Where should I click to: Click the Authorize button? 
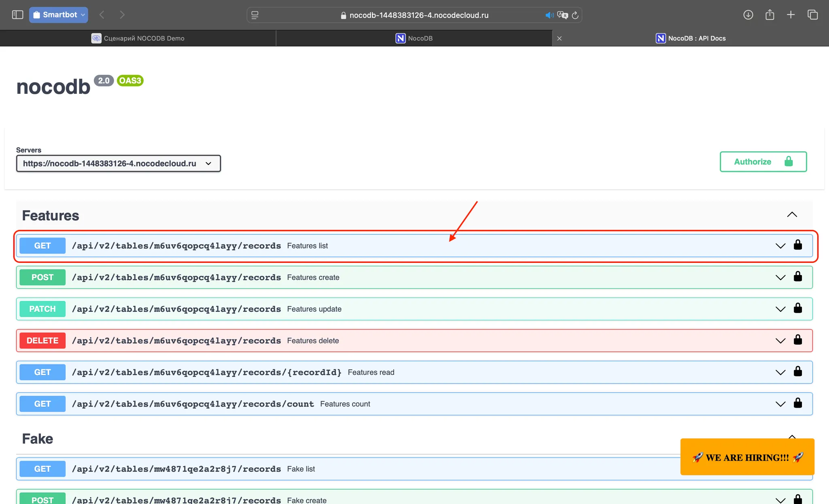[763, 162]
